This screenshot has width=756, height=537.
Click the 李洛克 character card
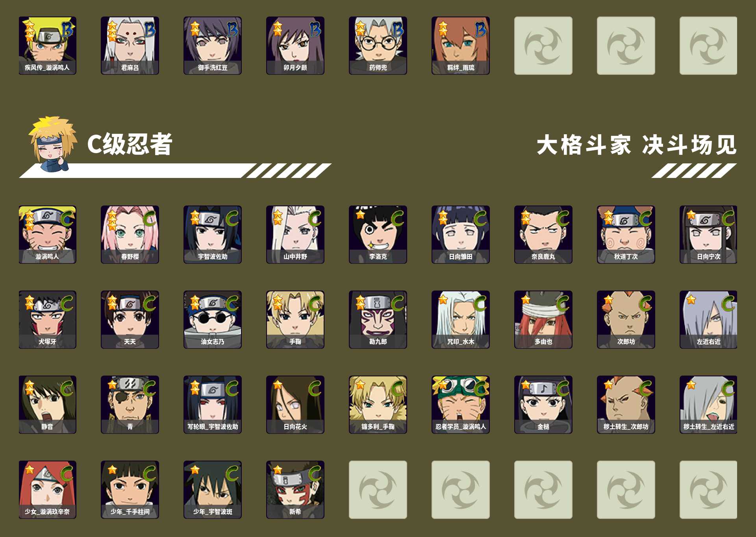[378, 235]
